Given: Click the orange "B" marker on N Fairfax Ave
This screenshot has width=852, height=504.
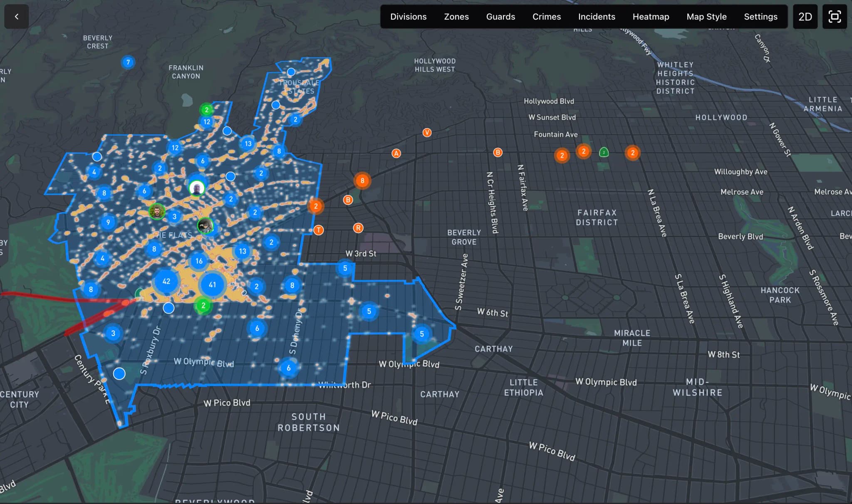Looking at the screenshot, I should point(498,152).
